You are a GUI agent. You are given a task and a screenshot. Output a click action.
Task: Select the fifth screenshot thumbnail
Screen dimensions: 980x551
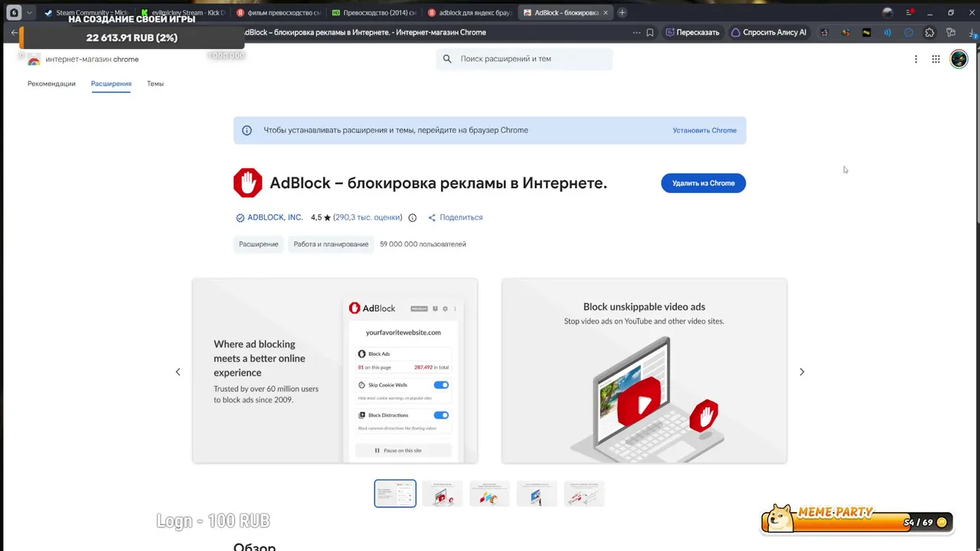[584, 494]
